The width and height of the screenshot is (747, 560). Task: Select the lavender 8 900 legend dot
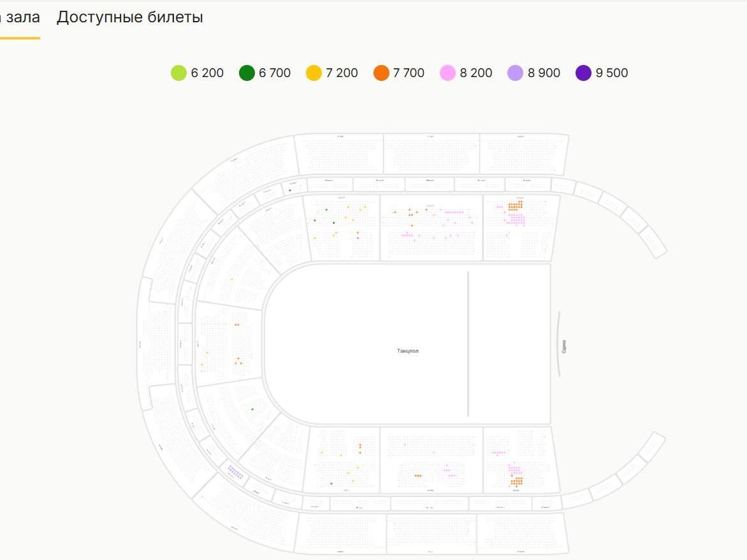(x=515, y=73)
